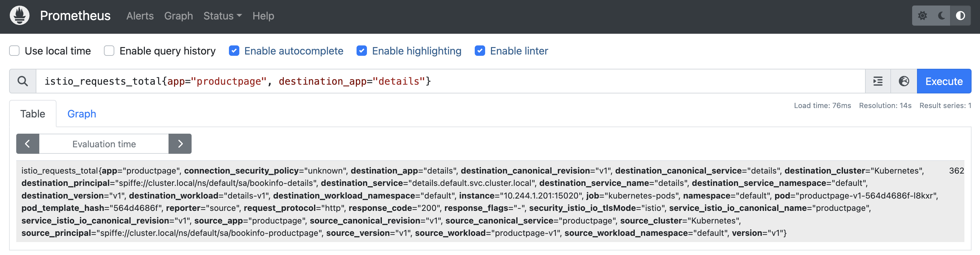Click the Resolution: 14s text

(885, 106)
